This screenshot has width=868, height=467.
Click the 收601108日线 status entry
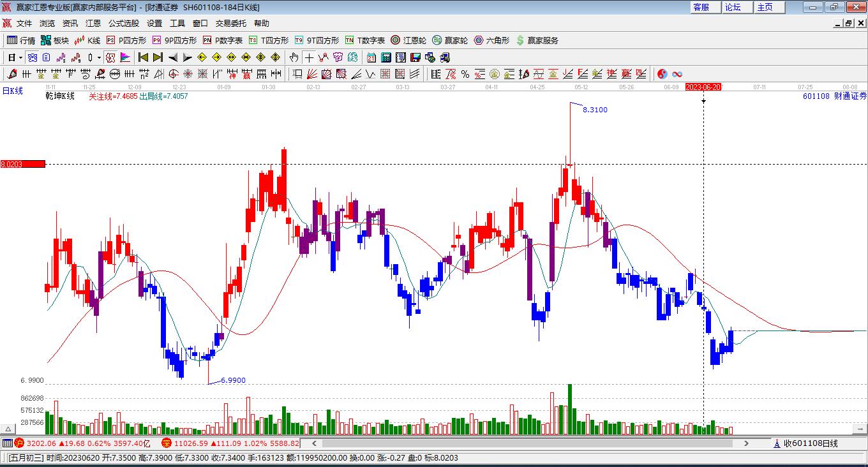pos(811,443)
